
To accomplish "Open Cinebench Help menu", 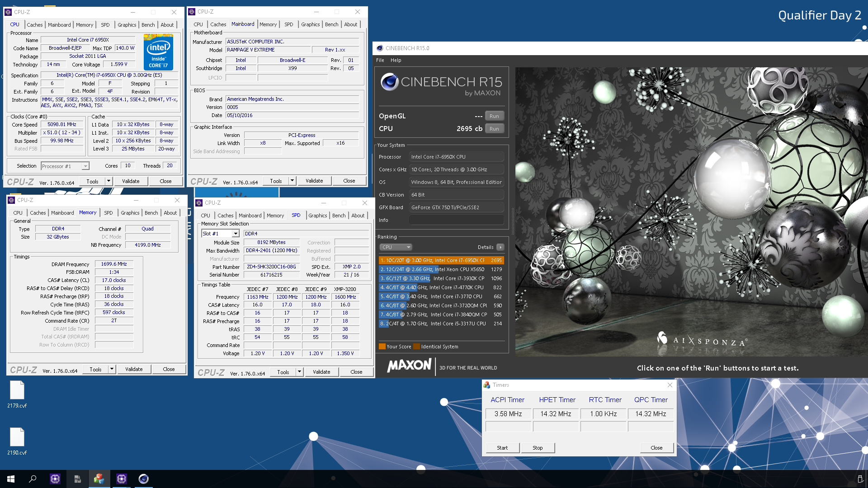I will click(x=396, y=60).
